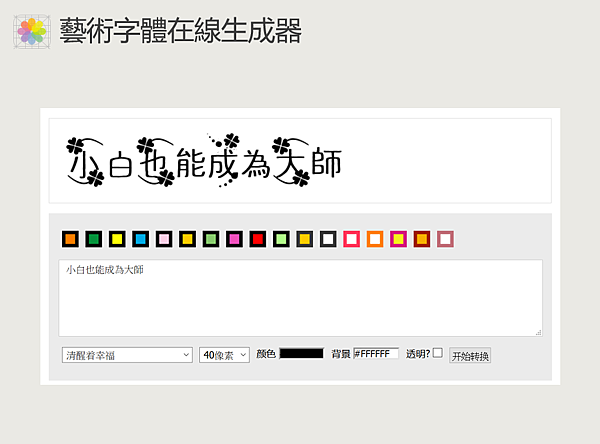Select the black-bordered magenta color preset
This screenshot has height=444, width=600.
[234, 239]
